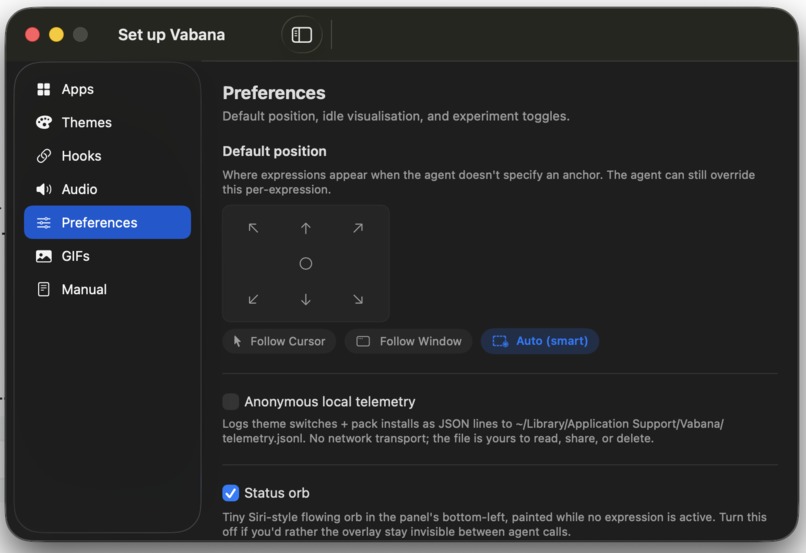806x553 pixels.
Task: Click the yellow minimize window button
Action: pyautogui.click(x=57, y=35)
